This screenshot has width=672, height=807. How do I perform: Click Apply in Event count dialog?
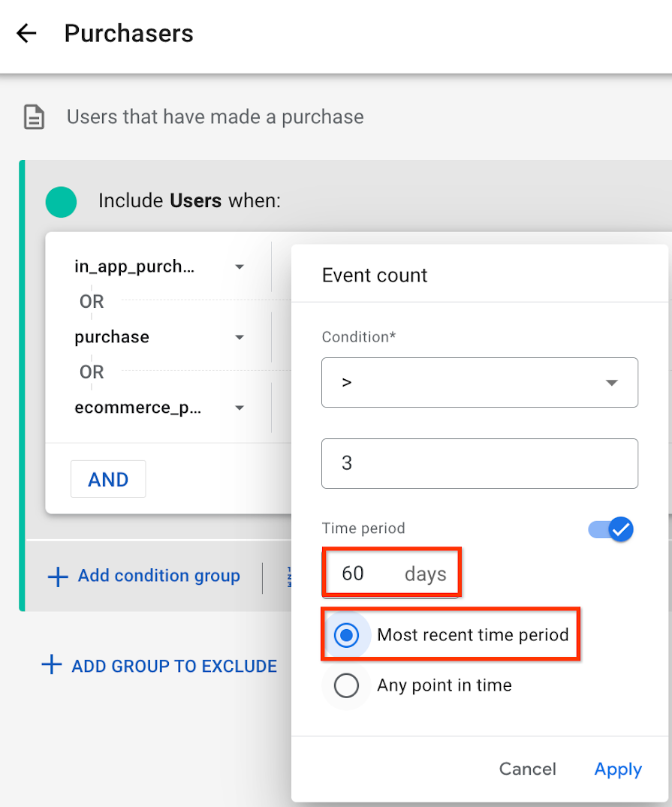618,769
